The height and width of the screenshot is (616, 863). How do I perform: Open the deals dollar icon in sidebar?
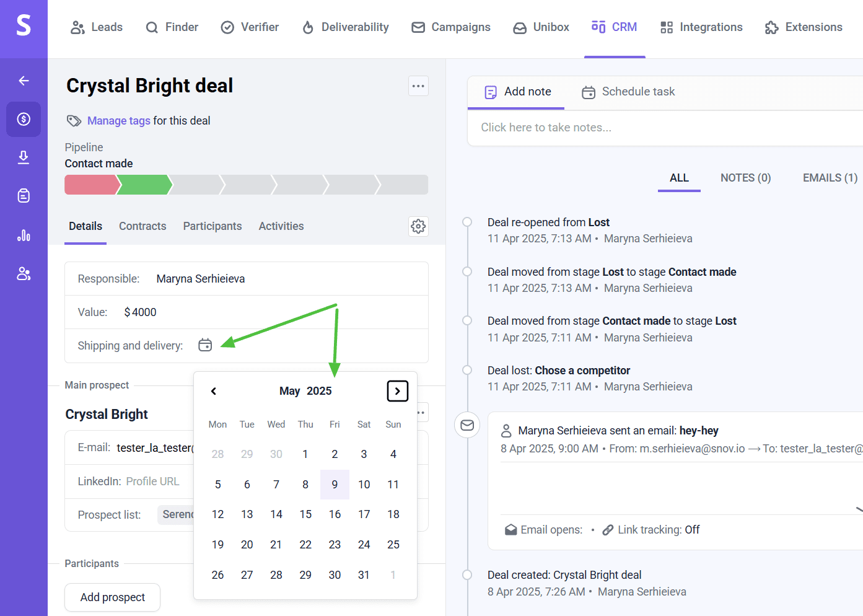[x=24, y=119]
